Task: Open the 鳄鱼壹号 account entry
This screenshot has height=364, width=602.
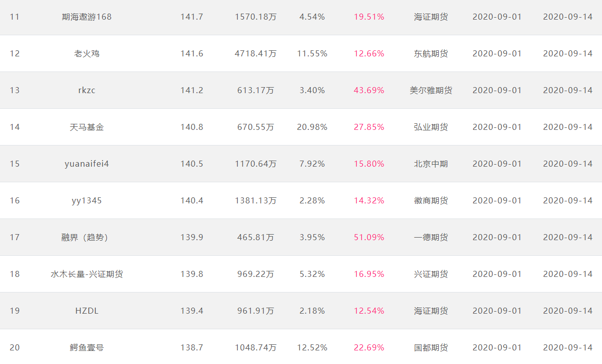Action: [87, 347]
